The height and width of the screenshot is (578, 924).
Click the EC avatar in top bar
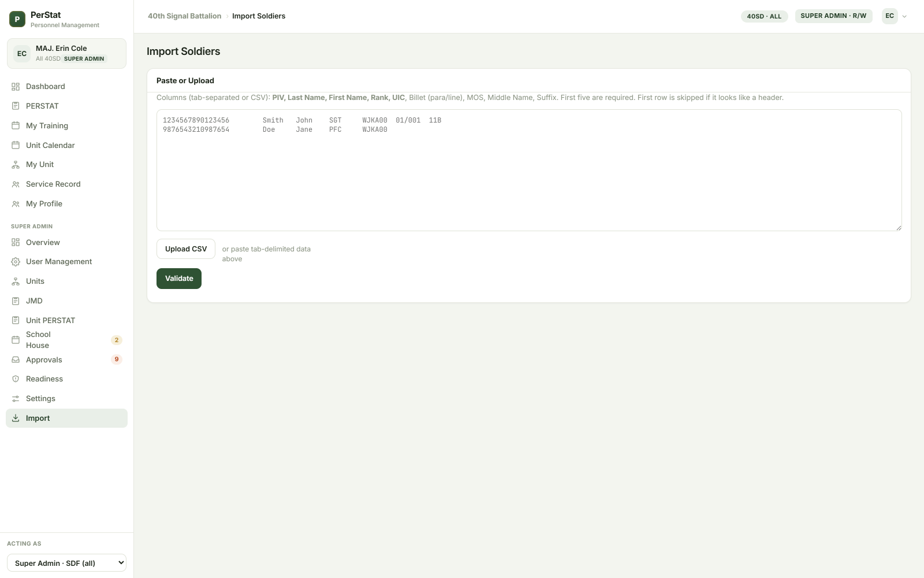[889, 16]
